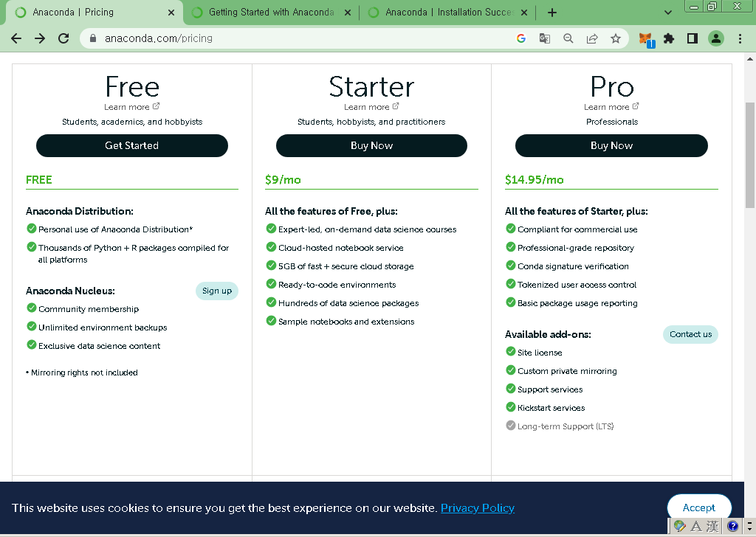Click Buy Now for Starter plan
Image resolution: width=756 pixels, height=537 pixels.
point(371,145)
